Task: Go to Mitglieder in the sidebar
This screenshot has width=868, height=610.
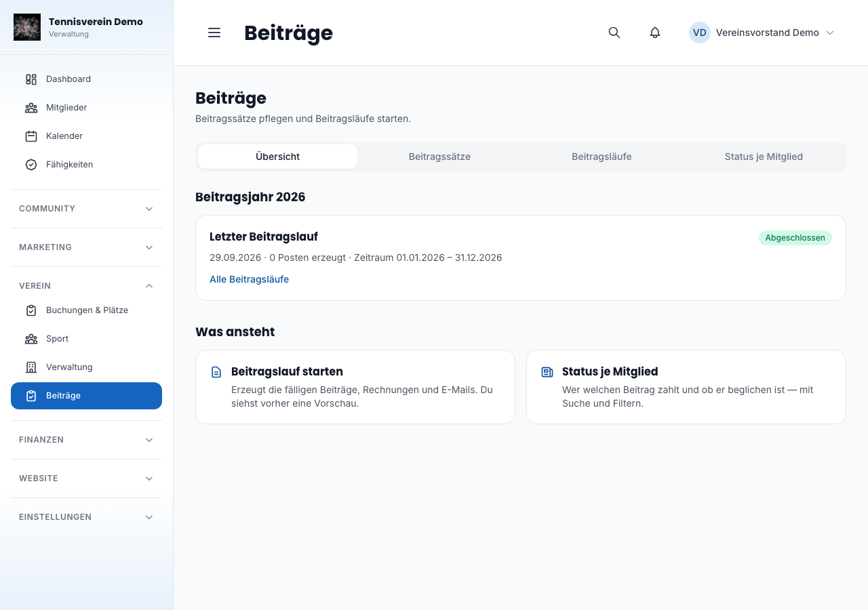Action: click(x=86, y=108)
